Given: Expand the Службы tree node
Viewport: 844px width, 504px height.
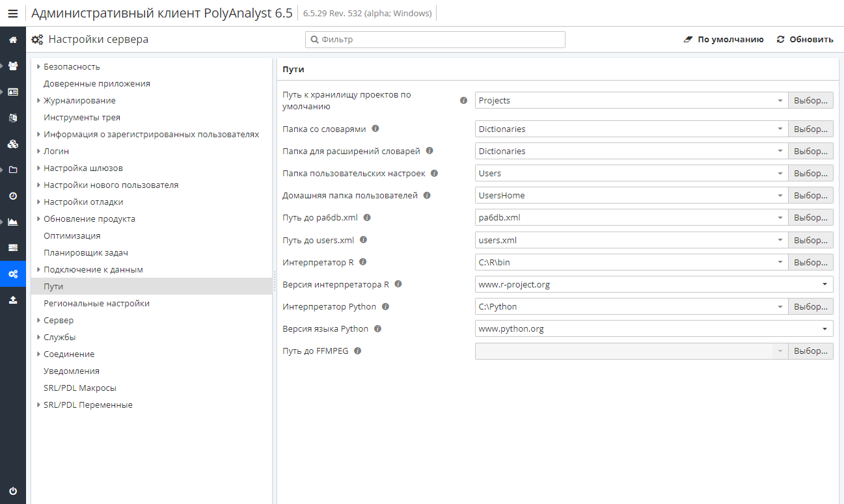Looking at the screenshot, I should (x=38, y=337).
